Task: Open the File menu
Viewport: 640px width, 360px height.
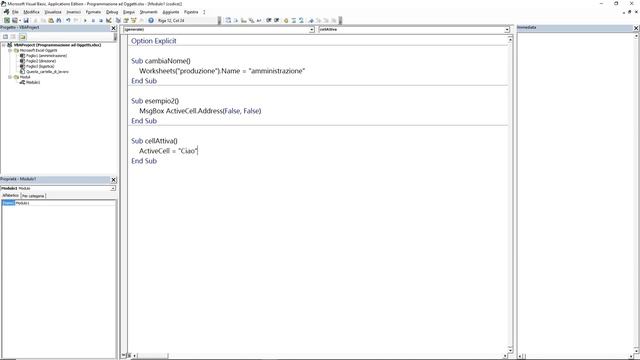Action: coord(15,12)
